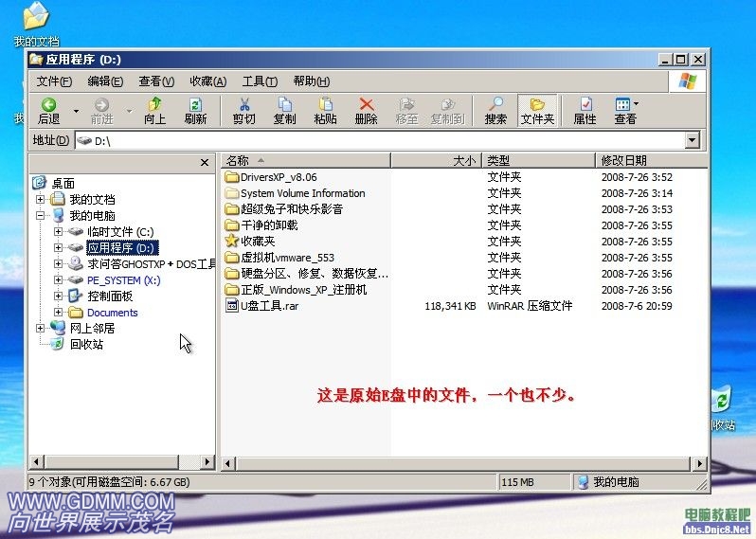Select the 正版_Windows_XP_注册机 folder
Image resolution: width=756 pixels, height=539 pixels.
pyautogui.click(x=304, y=290)
